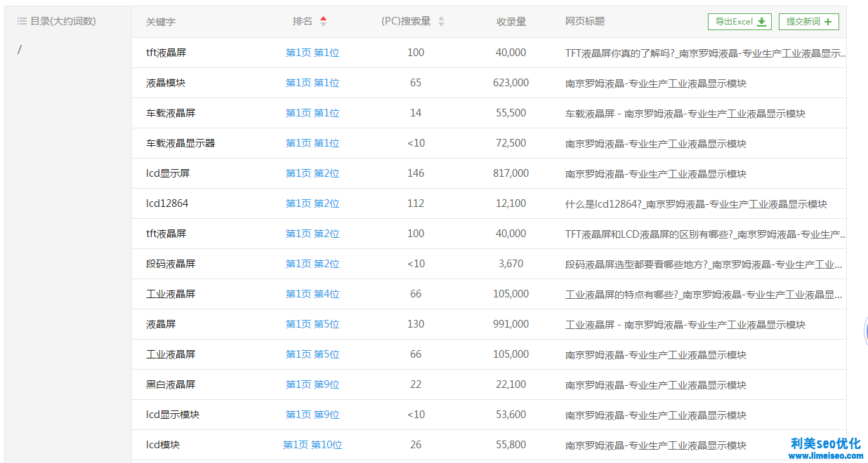This screenshot has height=463, width=868.
Task: Click the 12,100 index count
Action: (x=511, y=203)
